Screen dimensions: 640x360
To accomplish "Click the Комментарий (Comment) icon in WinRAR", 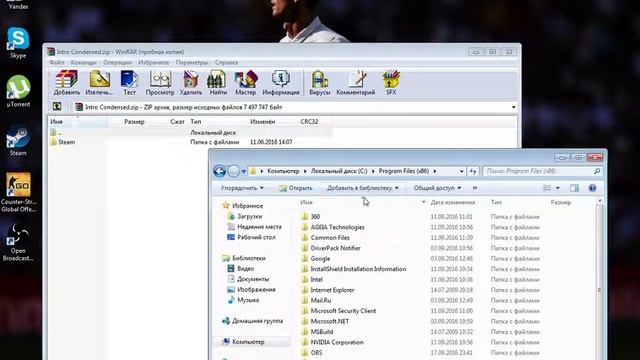I will [356, 83].
